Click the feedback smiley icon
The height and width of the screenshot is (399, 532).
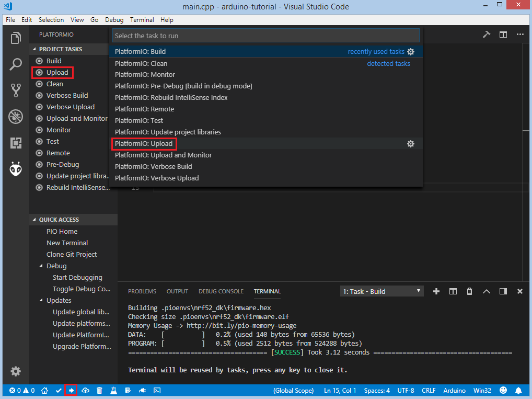coord(503,391)
